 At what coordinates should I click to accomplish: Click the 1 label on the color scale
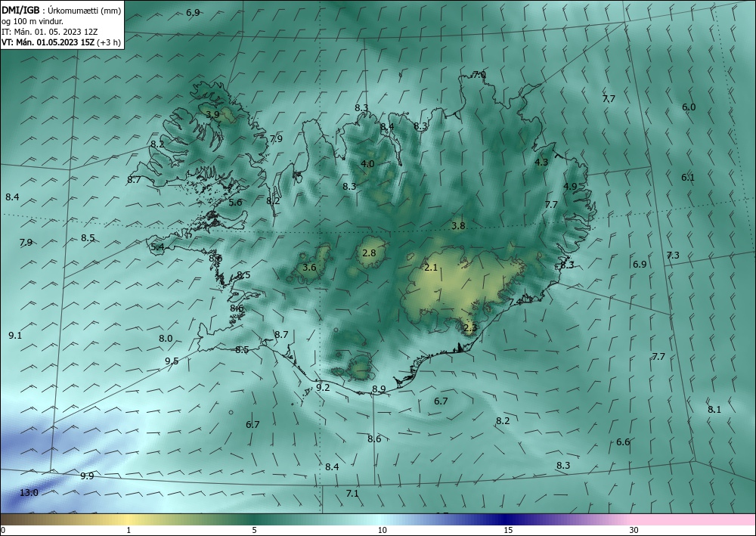point(129,530)
